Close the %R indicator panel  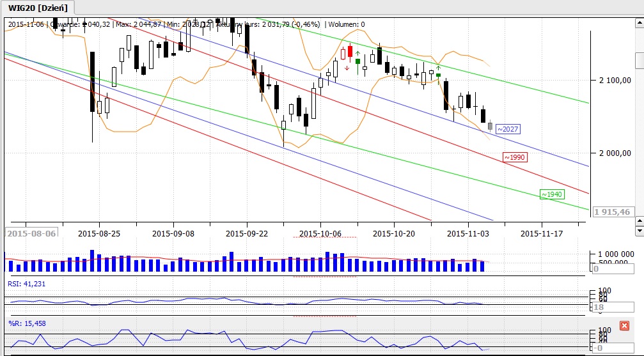[624, 326]
